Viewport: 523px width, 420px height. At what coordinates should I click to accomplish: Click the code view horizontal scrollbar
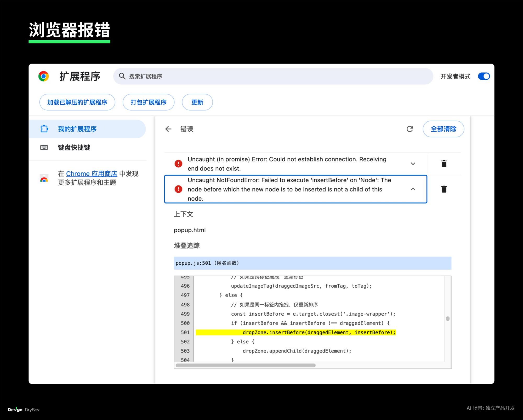coord(245,365)
